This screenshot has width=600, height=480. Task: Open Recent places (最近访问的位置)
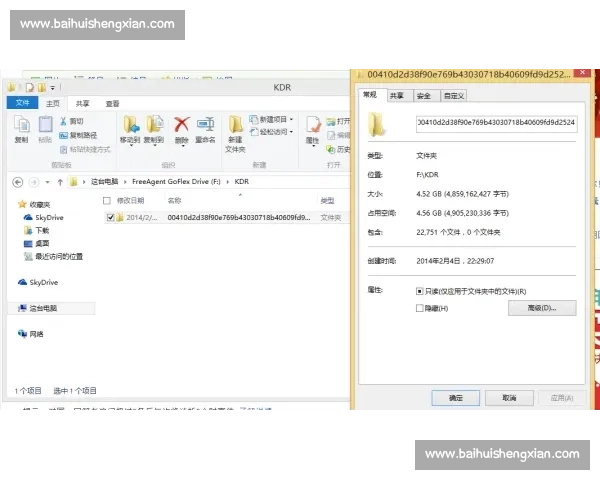(x=59, y=256)
